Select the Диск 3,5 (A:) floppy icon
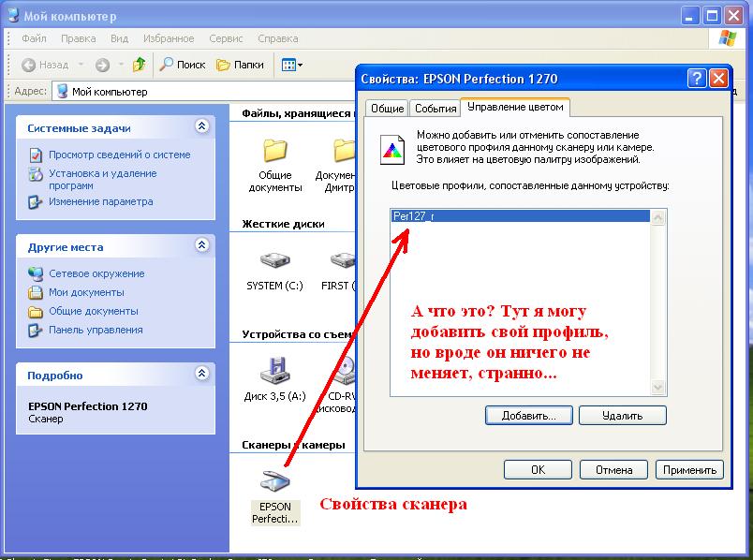The image size is (753, 560). point(275,370)
